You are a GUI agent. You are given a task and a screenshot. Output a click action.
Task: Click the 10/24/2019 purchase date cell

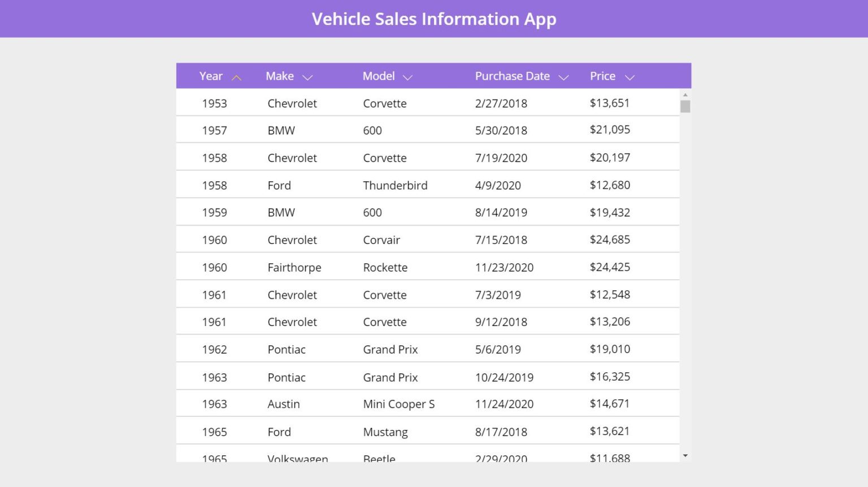pos(504,377)
